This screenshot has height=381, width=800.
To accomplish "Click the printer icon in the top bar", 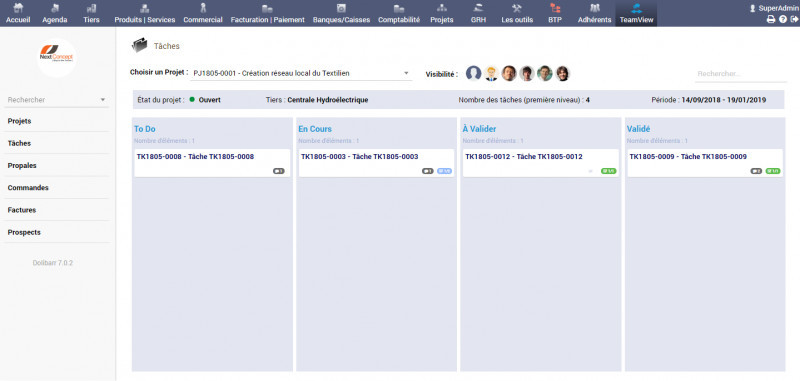I will (x=771, y=19).
